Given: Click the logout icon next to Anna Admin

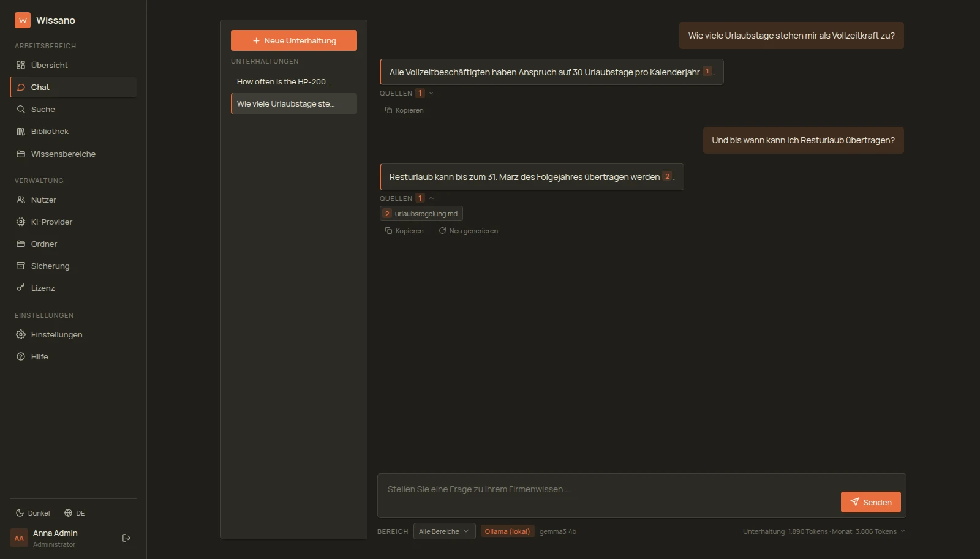Looking at the screenshot, I should tap(127, 538).
